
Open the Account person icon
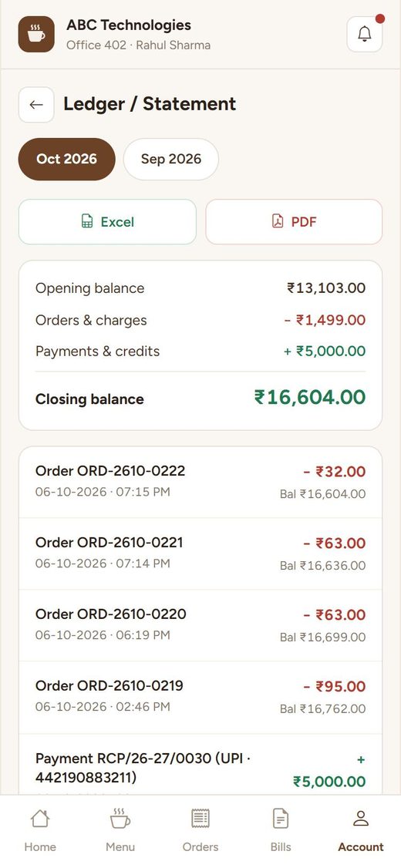361,818
